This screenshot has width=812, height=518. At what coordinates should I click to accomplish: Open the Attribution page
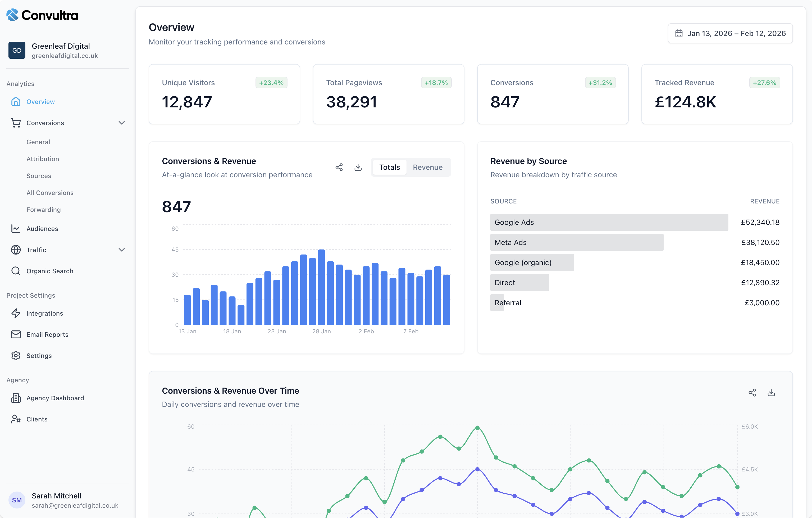[x=43, y=158]
